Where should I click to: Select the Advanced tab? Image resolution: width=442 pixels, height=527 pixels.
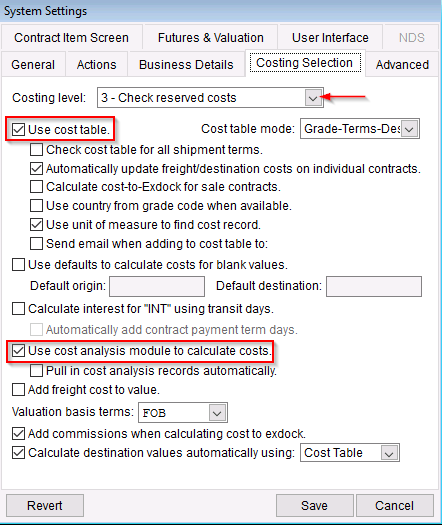point(402,64)
